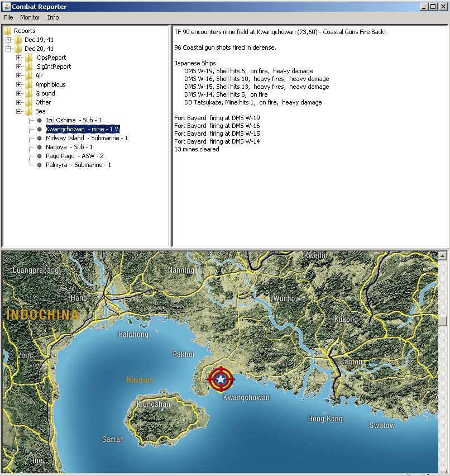Click the Air folder icon
This screenshot has height=476, width=450.
[29, 75]
